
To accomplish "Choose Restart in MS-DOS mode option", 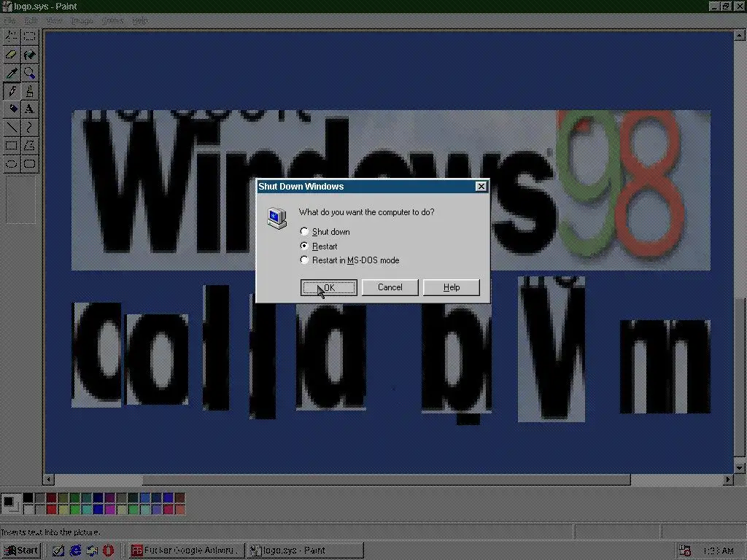I will click(x=349, y=260).
